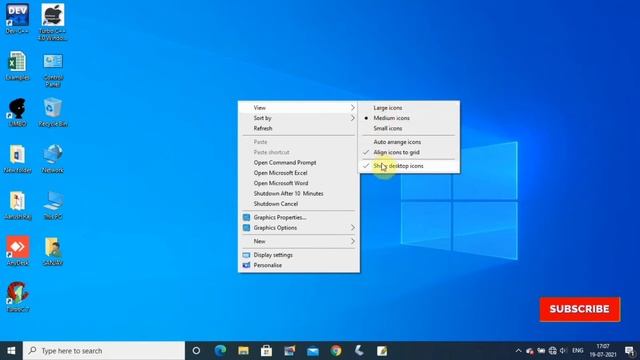Select the New folder desktop icon
Screen dimensions: 640x360
[17, 158]
